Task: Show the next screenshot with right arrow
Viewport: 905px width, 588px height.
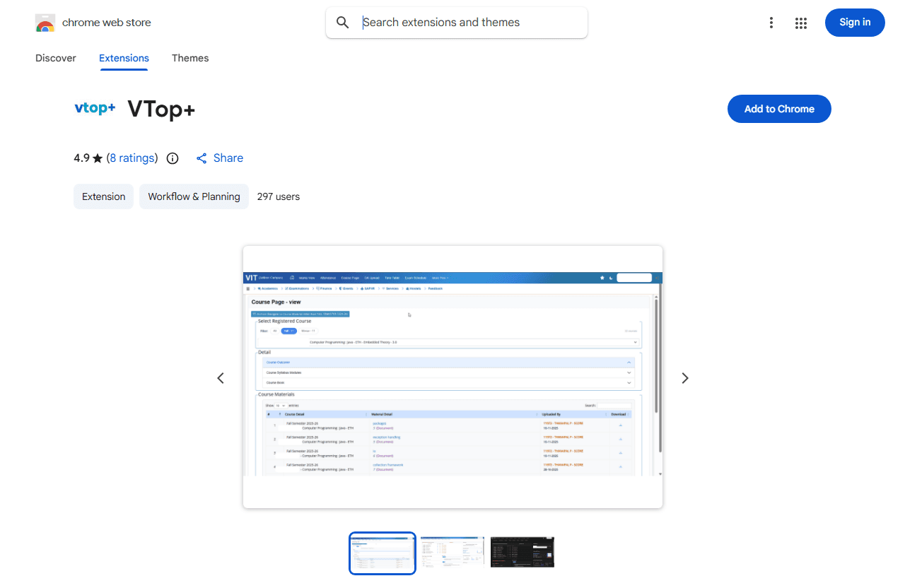Action: point(684,378)
